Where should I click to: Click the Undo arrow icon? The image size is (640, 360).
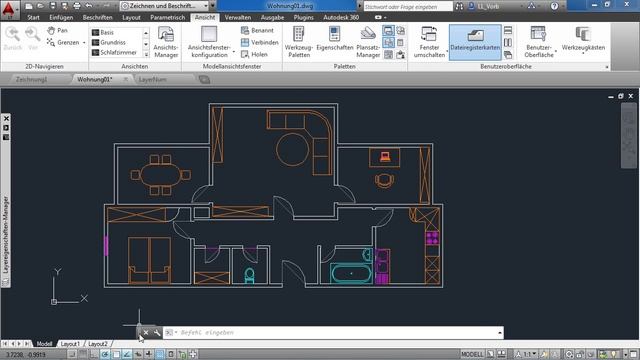[x=89, y=6]
